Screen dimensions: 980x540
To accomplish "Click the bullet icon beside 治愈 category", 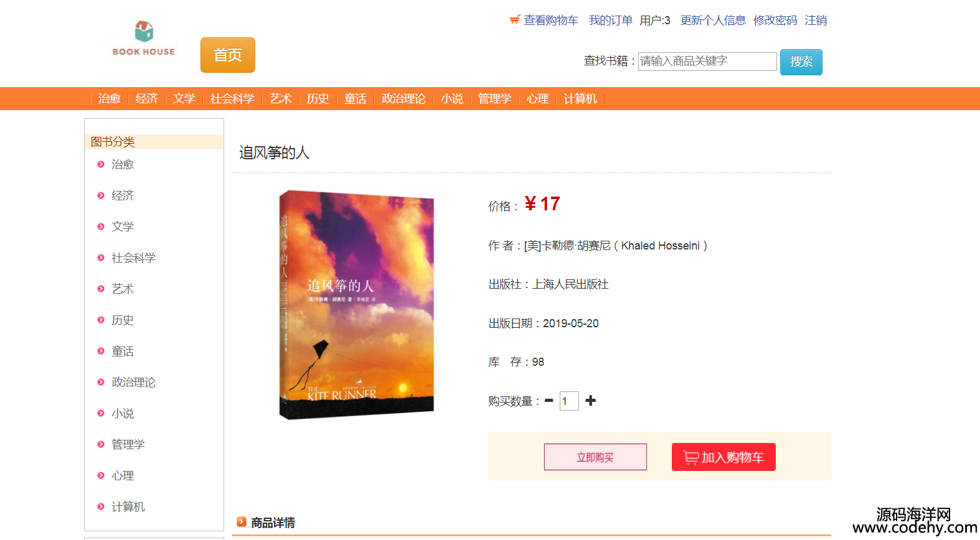I will click(x=101, y=164).
